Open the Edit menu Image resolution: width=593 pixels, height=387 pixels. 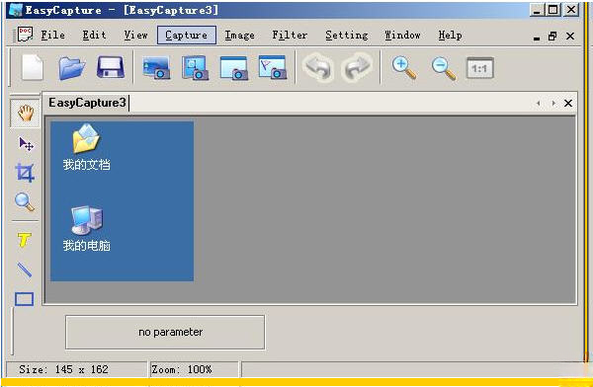(x=94, y=35)
